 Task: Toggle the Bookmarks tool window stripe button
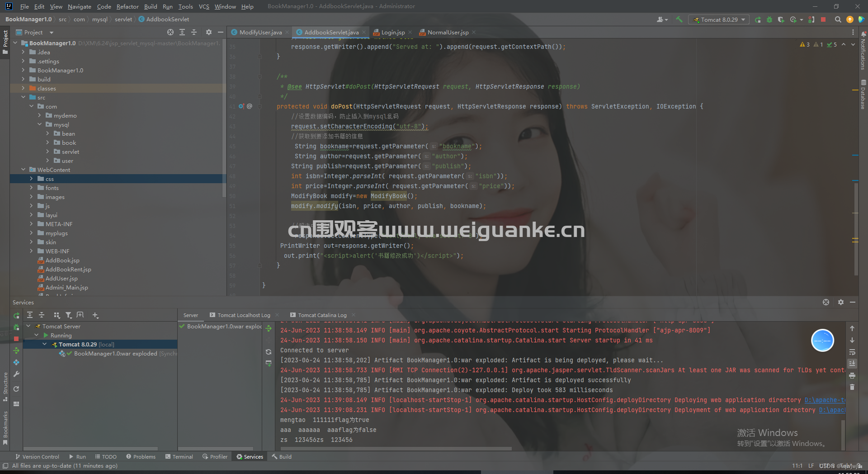click(x=5, y=427)
